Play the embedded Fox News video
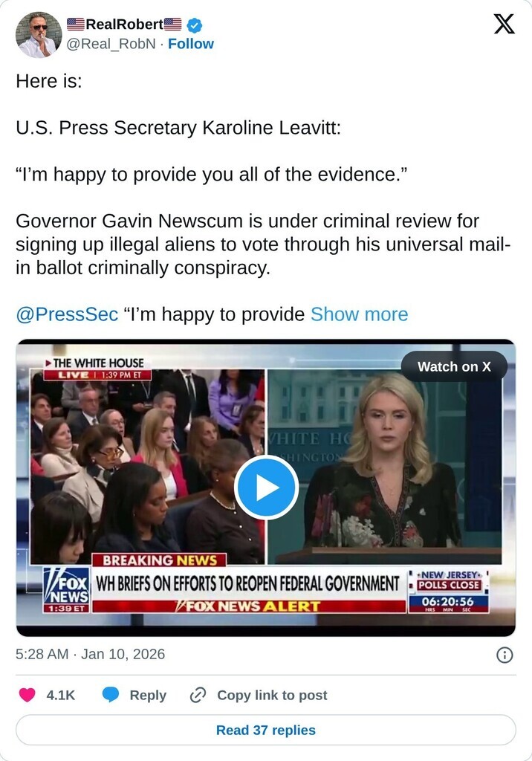532x761 pixels. click(266, 488)
